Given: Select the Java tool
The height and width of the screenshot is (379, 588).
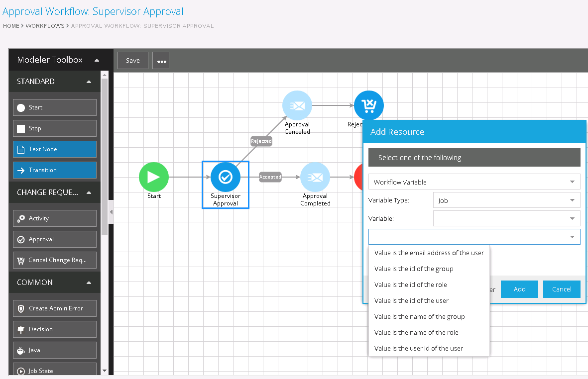Looking at the screenshot, I should [x=54, y=350].
